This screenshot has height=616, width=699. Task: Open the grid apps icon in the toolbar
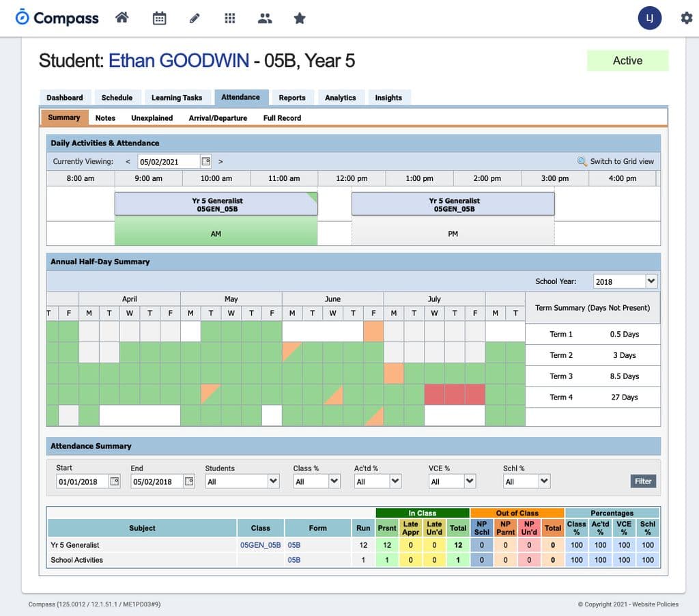click(230, 17)
